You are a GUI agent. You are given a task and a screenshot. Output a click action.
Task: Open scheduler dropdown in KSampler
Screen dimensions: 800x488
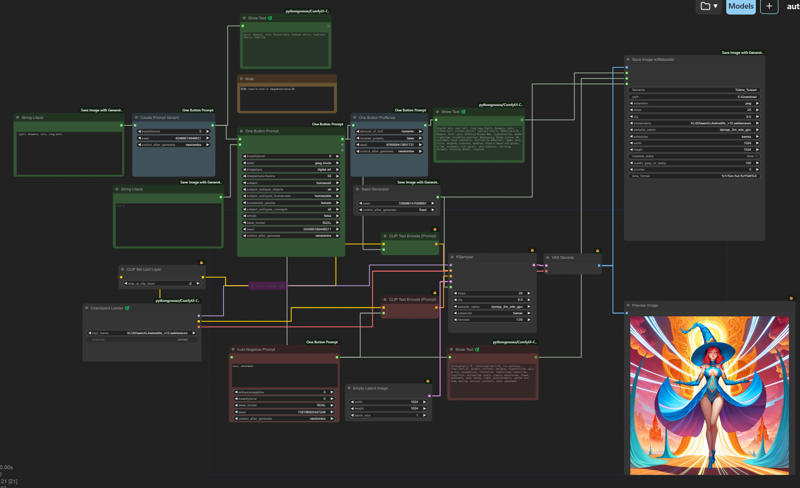point(492,313)
